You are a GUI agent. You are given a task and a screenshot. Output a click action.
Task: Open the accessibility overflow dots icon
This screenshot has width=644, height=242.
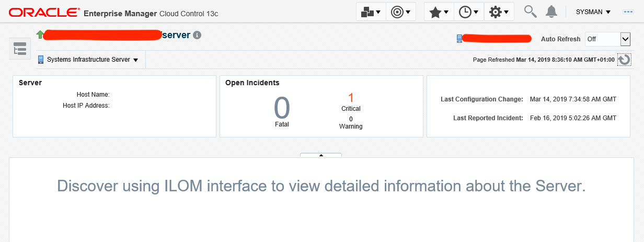coord(628,11)
